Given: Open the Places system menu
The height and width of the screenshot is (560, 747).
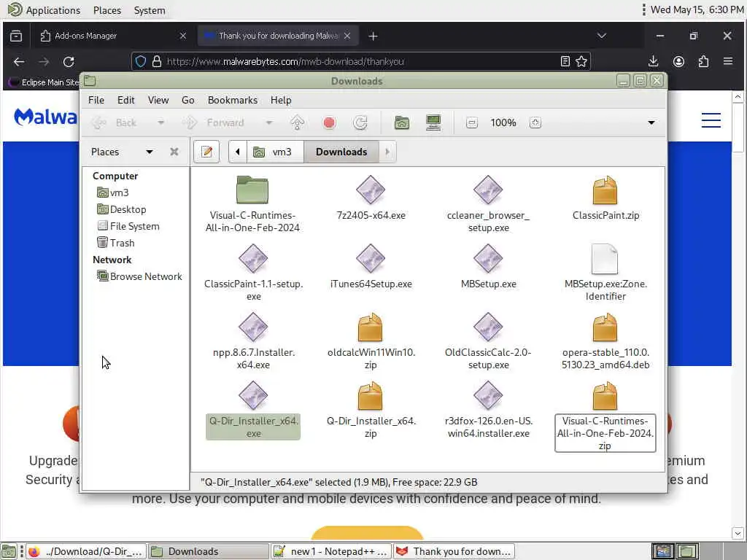Looking at the screenshot, I should [x=107, y=10].
